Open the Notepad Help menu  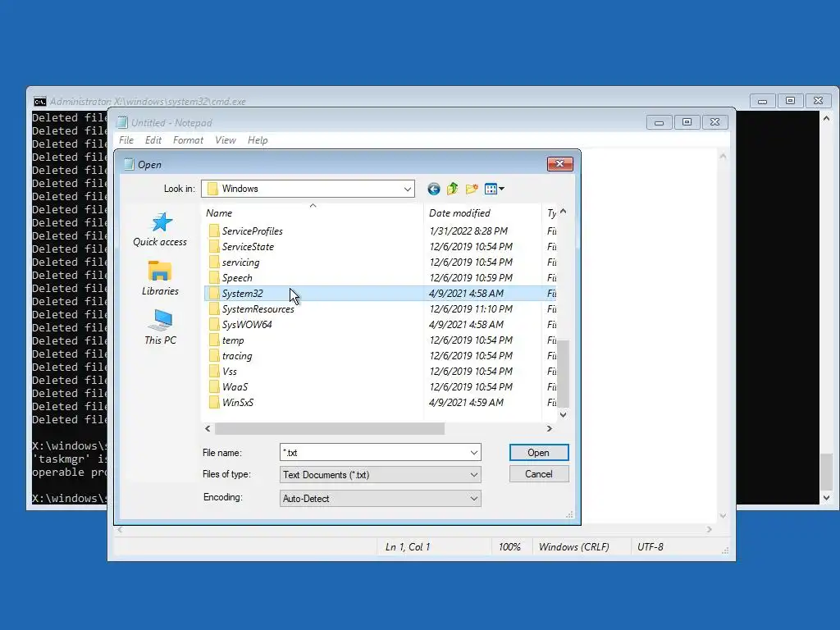coord(258,139)
